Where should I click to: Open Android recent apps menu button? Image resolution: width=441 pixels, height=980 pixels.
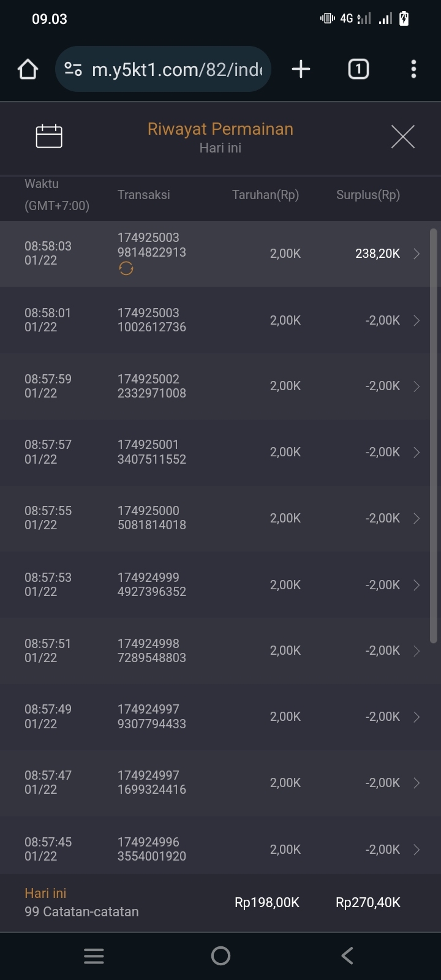pyautogui.click(x=94, y=956)
